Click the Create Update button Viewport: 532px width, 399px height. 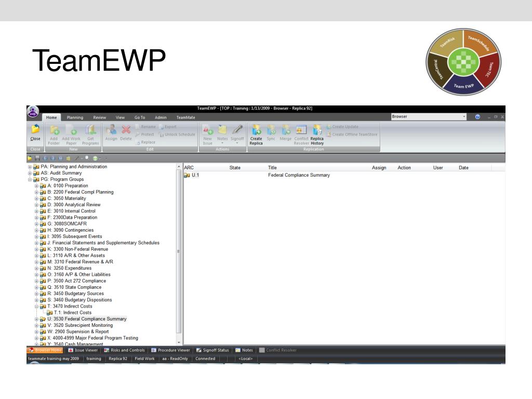pyautogui.click(x=343, y=127)
